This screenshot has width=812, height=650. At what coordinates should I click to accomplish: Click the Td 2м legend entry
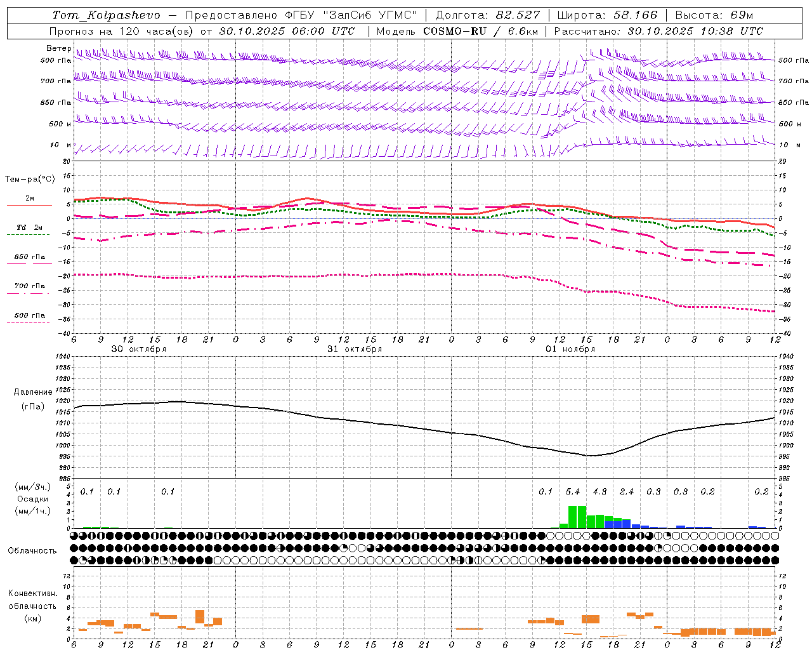point(29,227)
